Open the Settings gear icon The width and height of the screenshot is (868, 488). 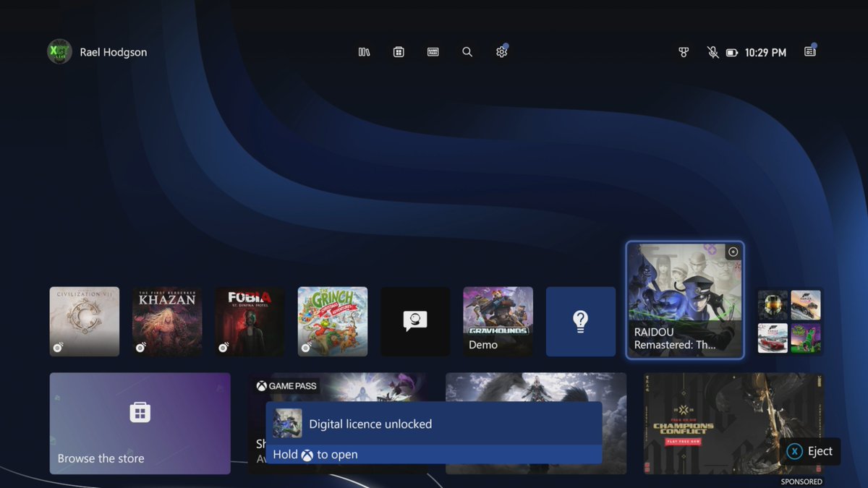[x=502, y=51]
